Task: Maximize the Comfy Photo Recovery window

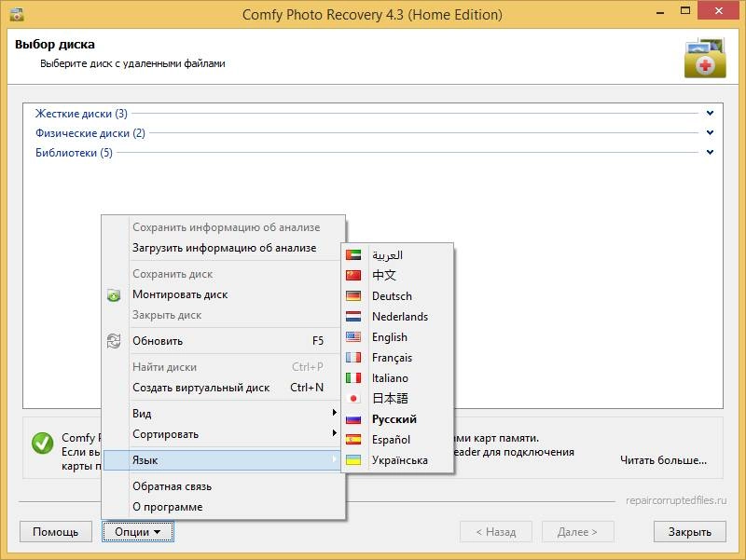Action: pos(685,11)
